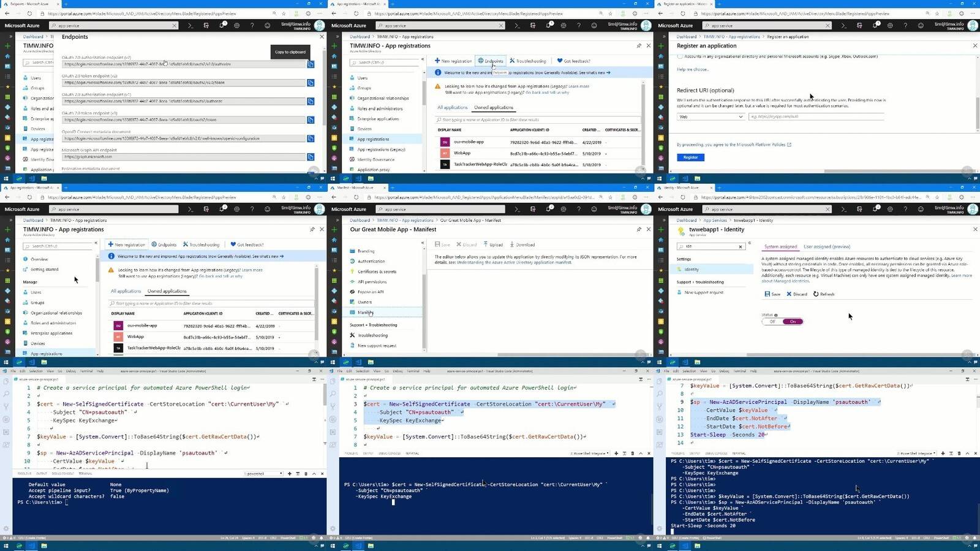The width and height of the screenshot is (980, 551).
Task: Open All applications tab in the top App registrations window
Action: [x=452, y=108]
